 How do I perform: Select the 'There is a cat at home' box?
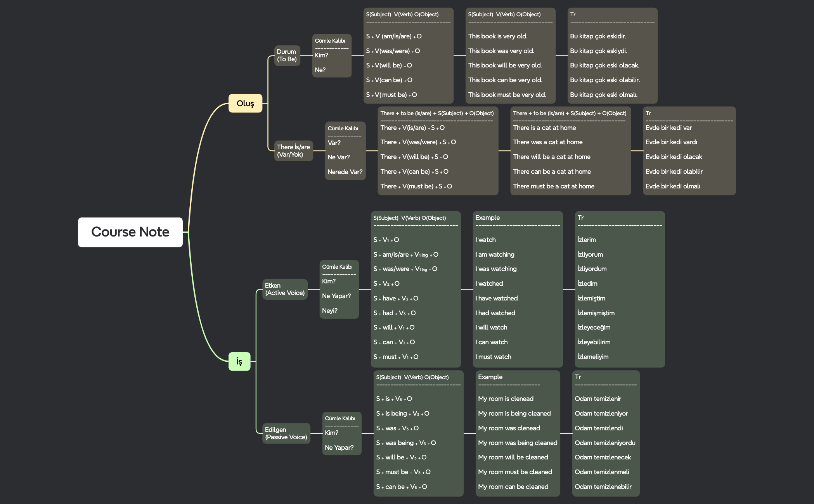coord(570,150)
